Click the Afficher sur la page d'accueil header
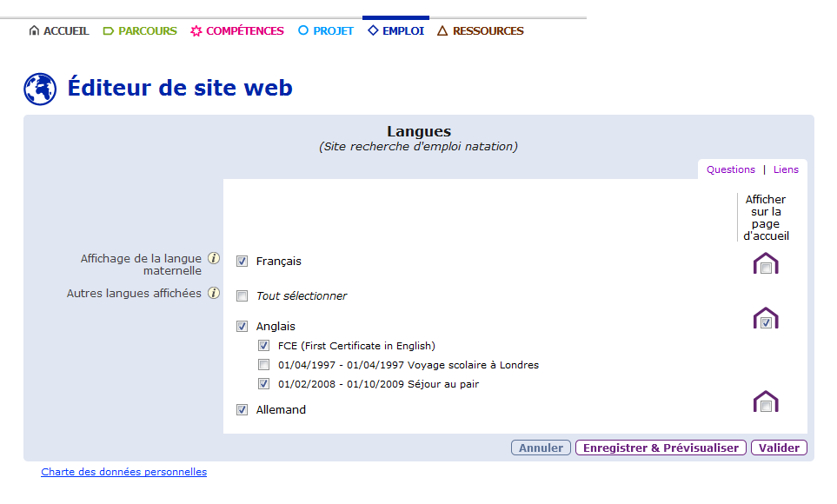 (766, 218)
